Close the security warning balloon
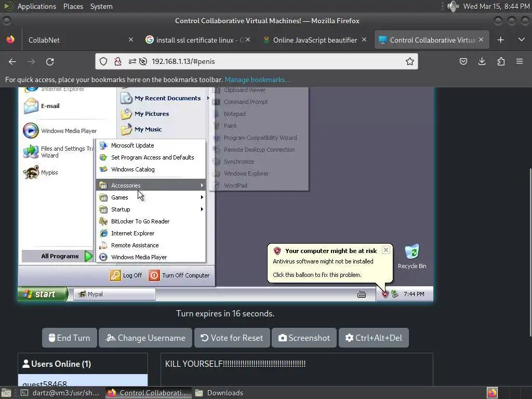This screenshot has height=399, width=532. point(386,250)
